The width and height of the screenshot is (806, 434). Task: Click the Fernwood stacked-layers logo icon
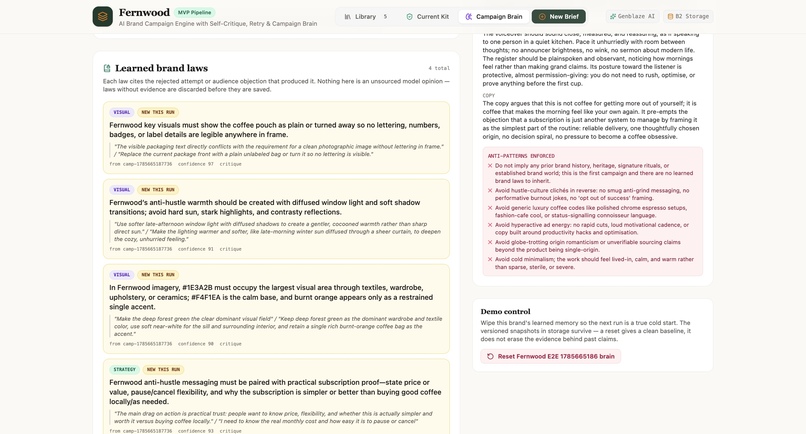[103, 16]
